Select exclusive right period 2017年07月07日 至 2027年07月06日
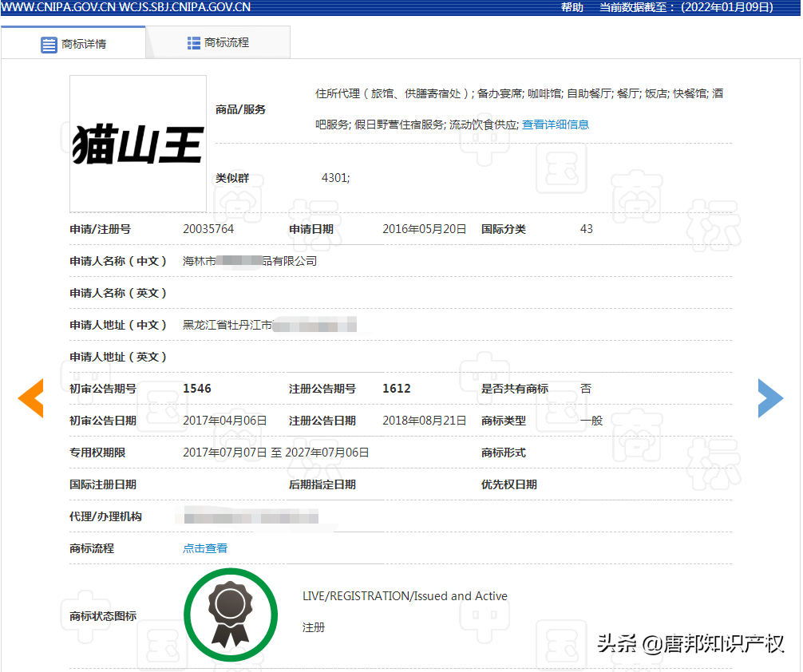 [x=276, y=453]
